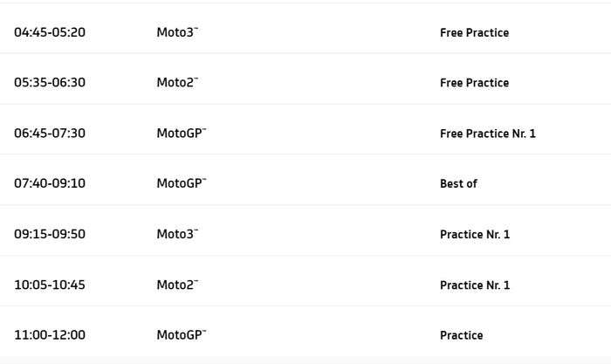Select MotoGP in the 07:40 row

coord(181,184)
